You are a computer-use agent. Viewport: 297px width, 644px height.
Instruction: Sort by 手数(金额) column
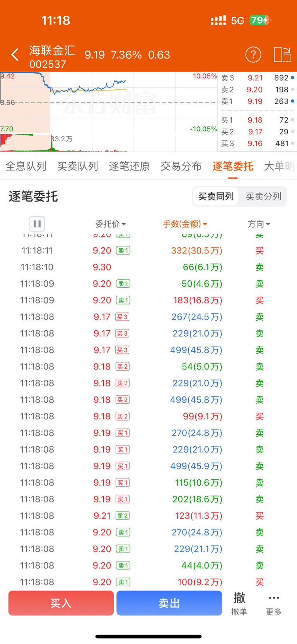coord(185,224)
